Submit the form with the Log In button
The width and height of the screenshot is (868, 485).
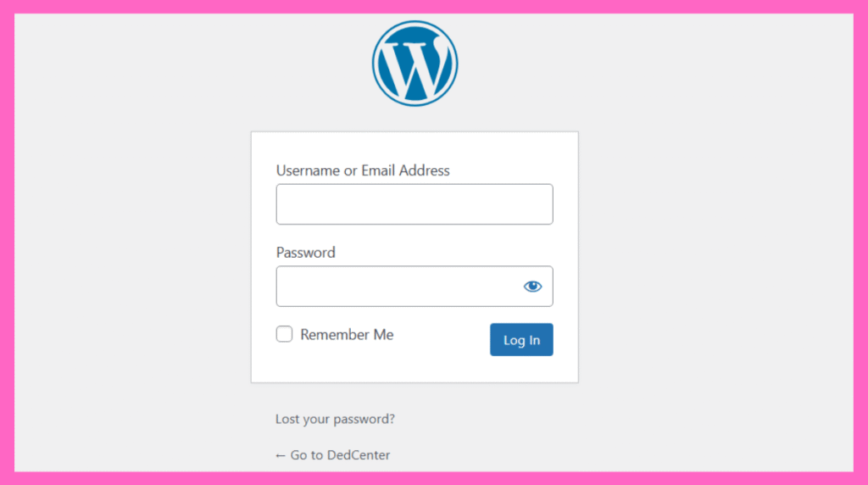(521, 339)
